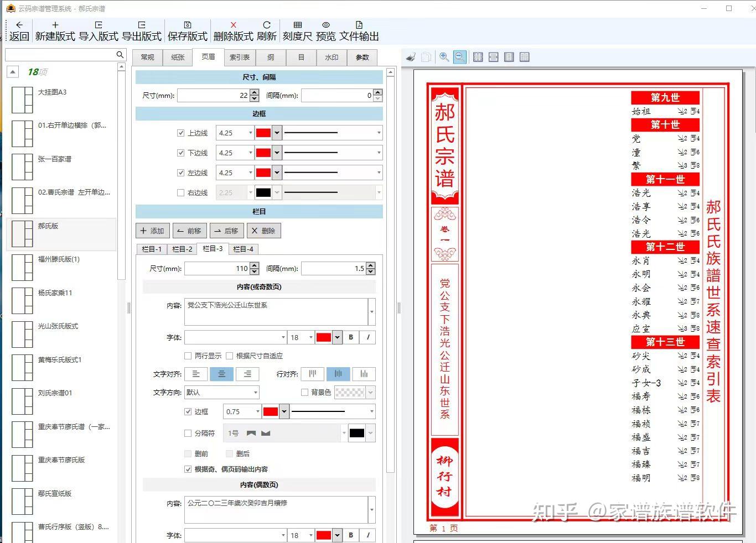Zoom out on the preview page
756x543 pixels.
(x=459, y=57)
